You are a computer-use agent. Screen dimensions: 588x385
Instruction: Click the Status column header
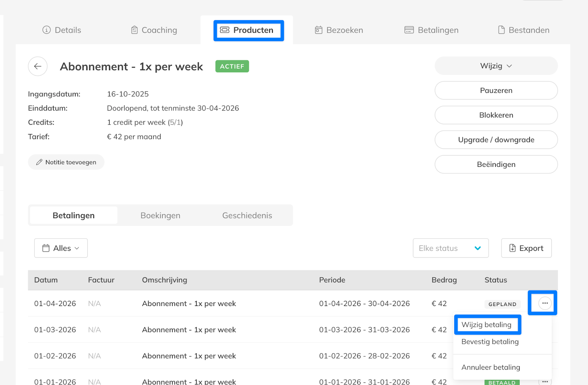coord(496,280)
